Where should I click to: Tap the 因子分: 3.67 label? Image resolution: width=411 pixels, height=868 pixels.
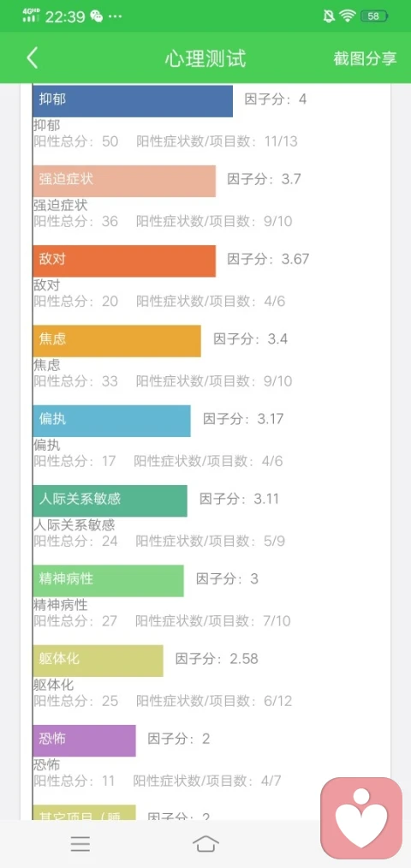pos(268,259)
